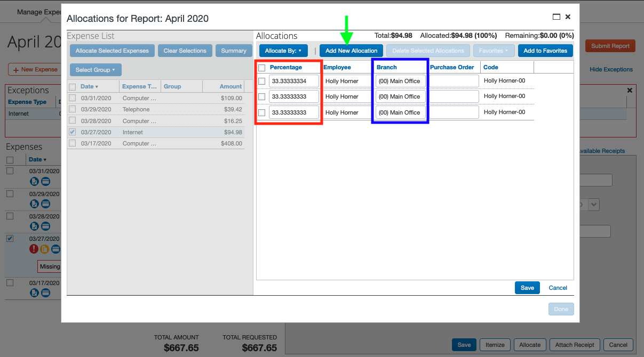The width and height of the screenshot is (644, 357).
Task: Open the Summary view button
Action: coord(234,51)
